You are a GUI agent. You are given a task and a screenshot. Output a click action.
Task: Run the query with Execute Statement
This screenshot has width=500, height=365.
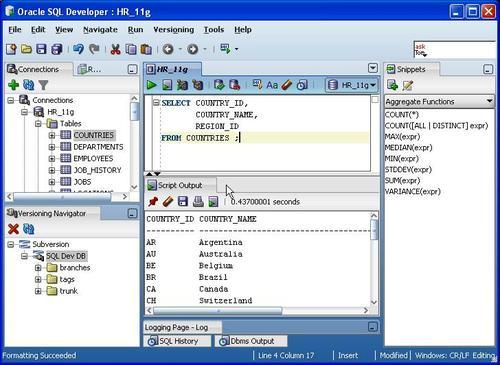coord(151,85)
